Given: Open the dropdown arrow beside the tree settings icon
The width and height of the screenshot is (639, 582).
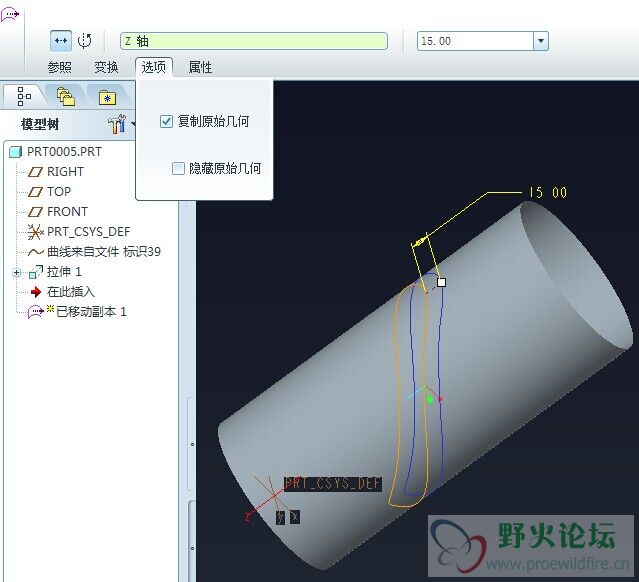Looking at the screenshot, I should 132,124.
